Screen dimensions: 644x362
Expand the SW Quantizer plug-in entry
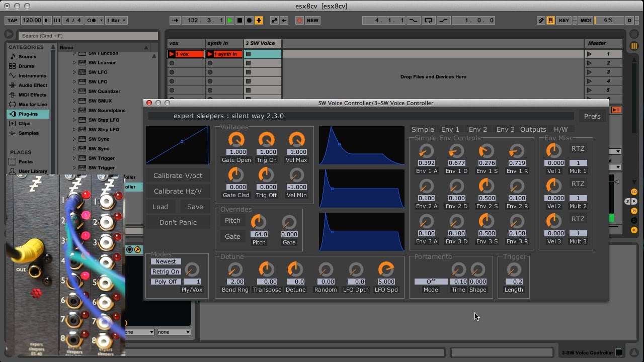(x=74, y=92)
